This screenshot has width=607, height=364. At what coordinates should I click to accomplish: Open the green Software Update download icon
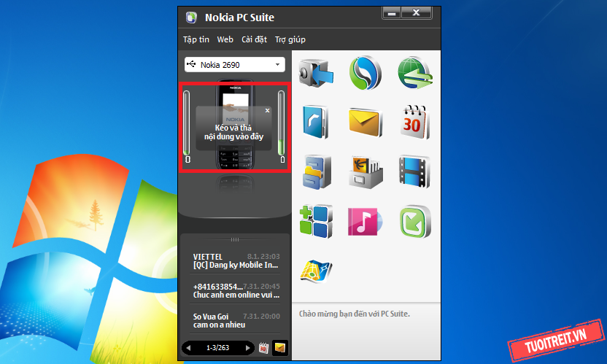(414, 220)
